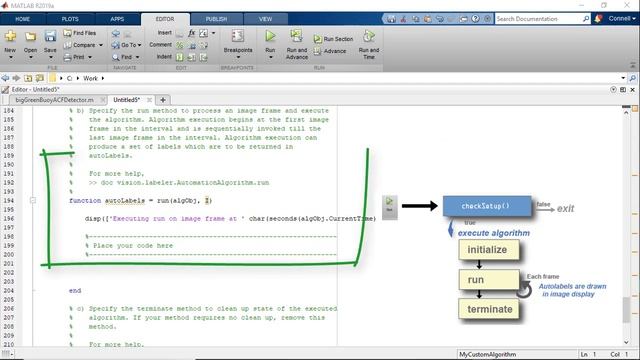This screenshot has height=360, width=640.
Task: Increase indent with the middle Indent icon
Action: [x=191, y=57]
